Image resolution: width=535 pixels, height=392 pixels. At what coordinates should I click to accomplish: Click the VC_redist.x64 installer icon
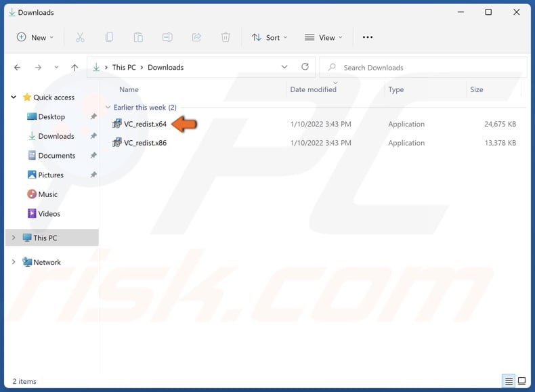pyautogui.click(x=117, y=123)
